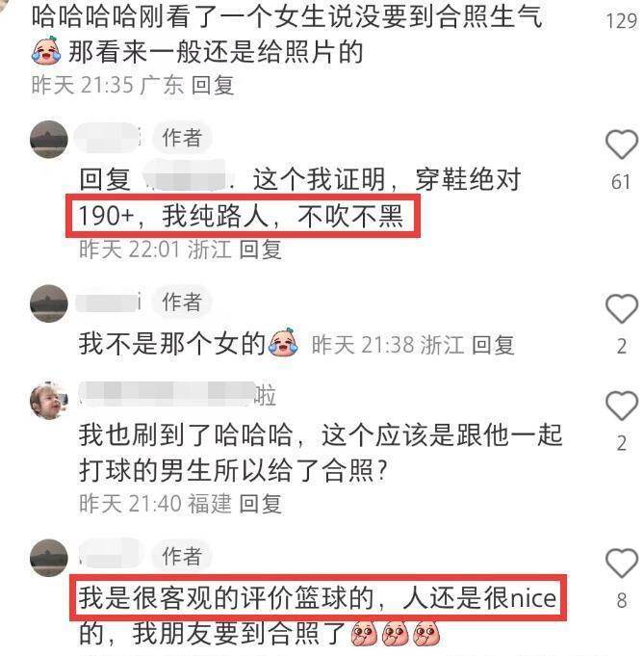The height and width of the screenshot is (656, 644).
Task: Tap heart on the 福建 user's comment
Action: pos(622,406)
